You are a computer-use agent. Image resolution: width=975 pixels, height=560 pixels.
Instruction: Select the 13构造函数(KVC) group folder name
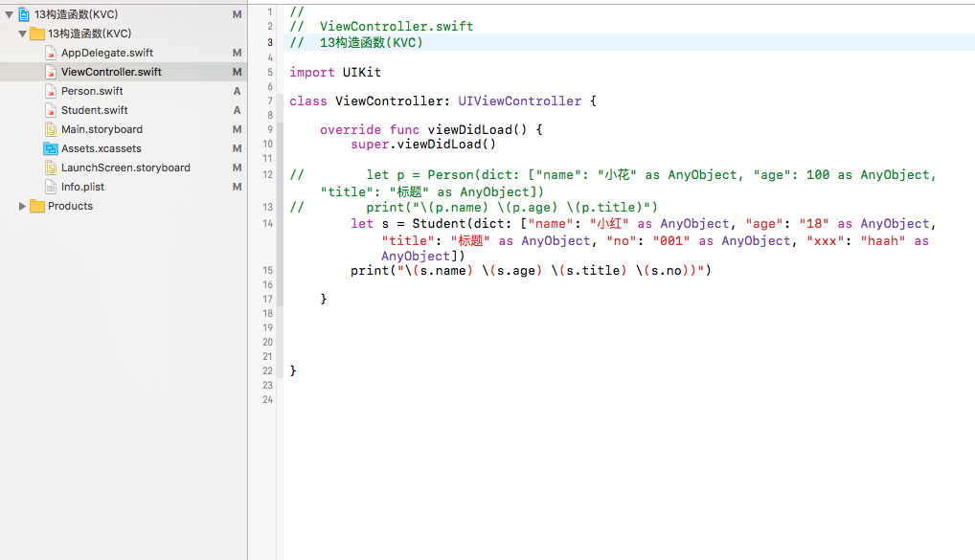[89, 34]
